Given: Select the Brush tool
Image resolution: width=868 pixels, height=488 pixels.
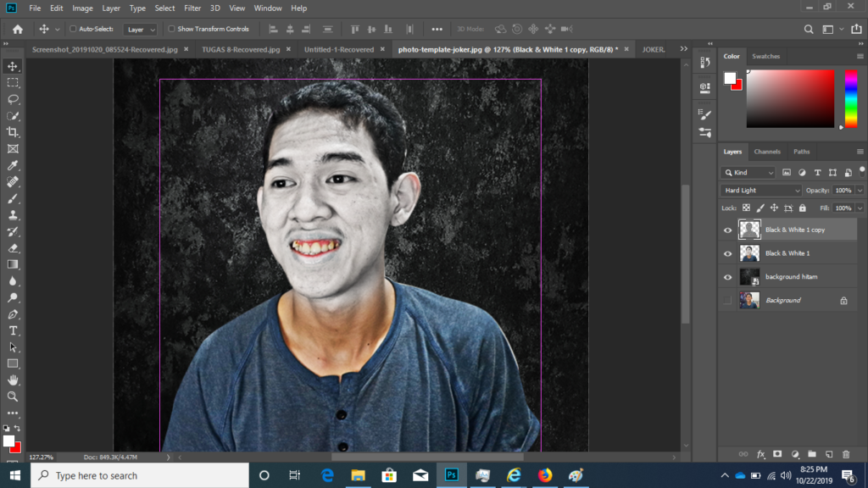Looking at the screenshot, I should tap(13, 198).
